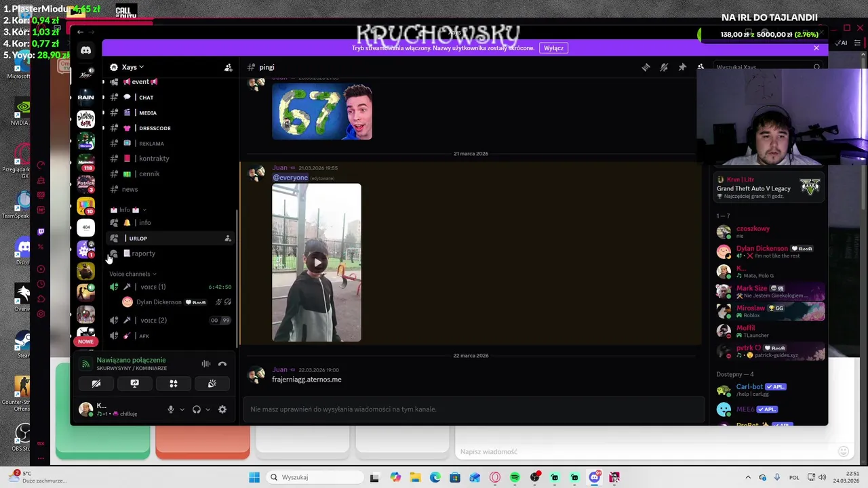Image resolution: width=868 pixels, height=488 pixels.
Task: Open server icon with 118 badge
Action: click(x=85, y=163)
